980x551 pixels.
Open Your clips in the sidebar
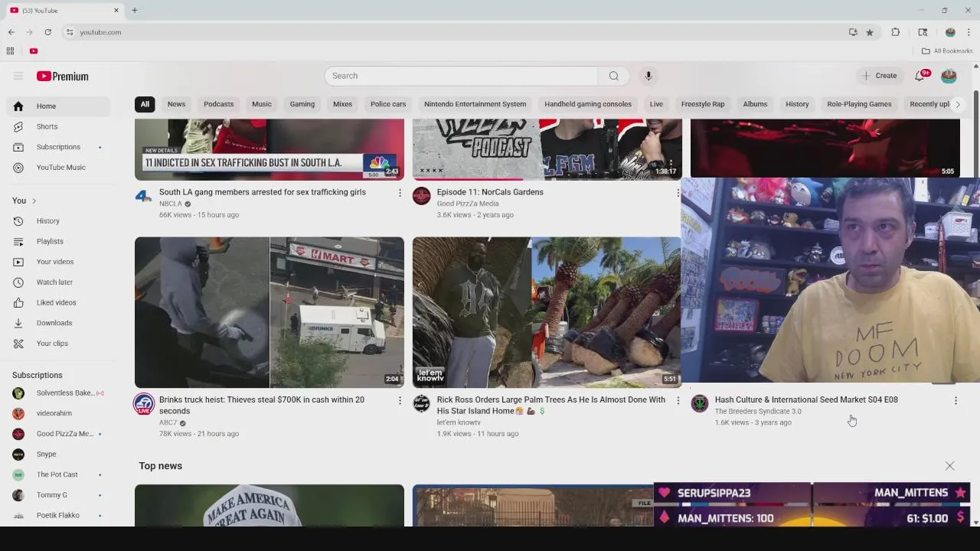[57, 344]
